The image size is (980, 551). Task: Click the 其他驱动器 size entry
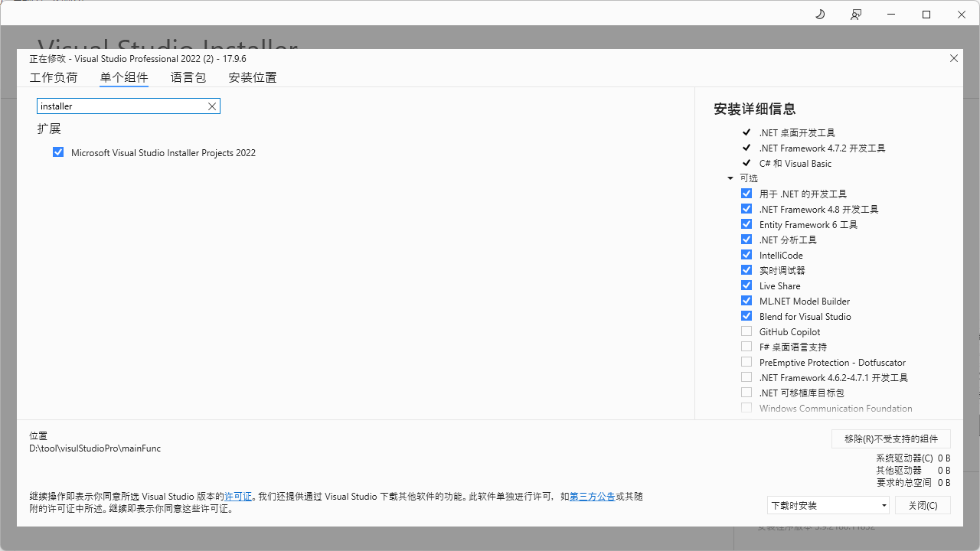(913, 471)
